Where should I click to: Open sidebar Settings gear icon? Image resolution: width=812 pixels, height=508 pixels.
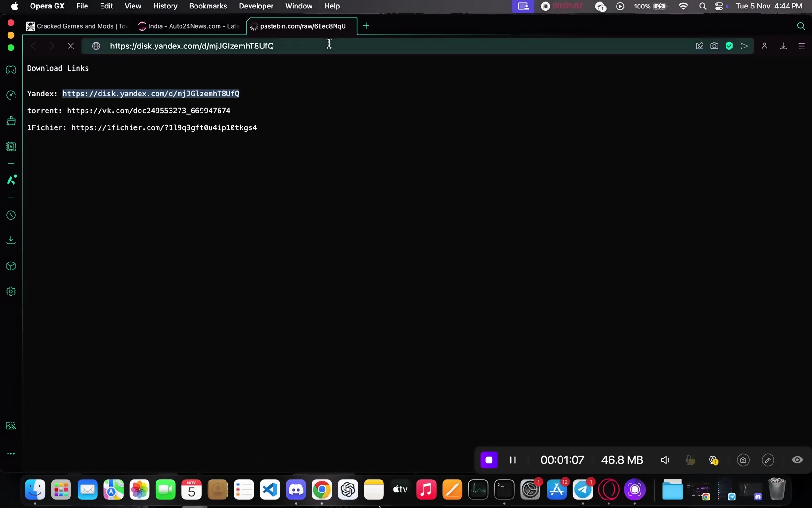[x=11, y=292]
